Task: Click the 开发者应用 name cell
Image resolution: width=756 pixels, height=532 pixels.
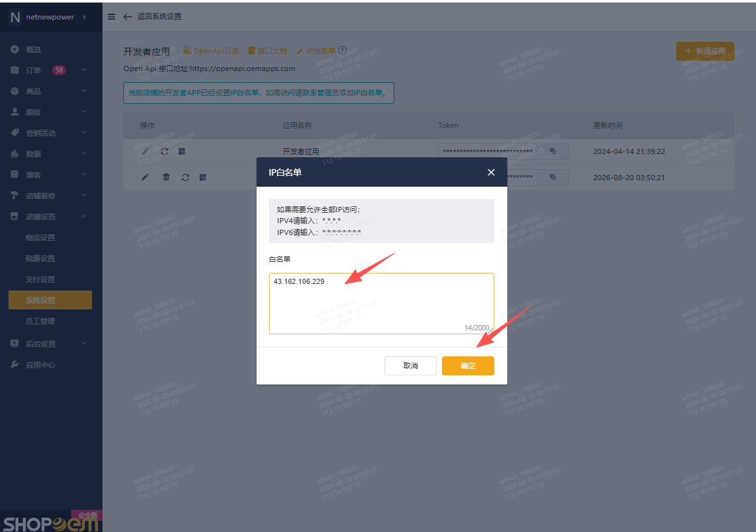Action: point(301,151)
